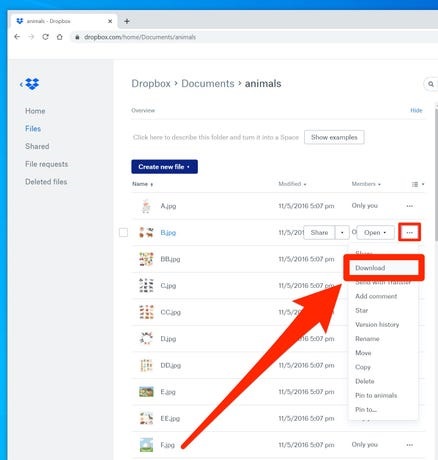Go to Home in sidebar
This screenshot has width=438, height=460.
click(35, 111)
